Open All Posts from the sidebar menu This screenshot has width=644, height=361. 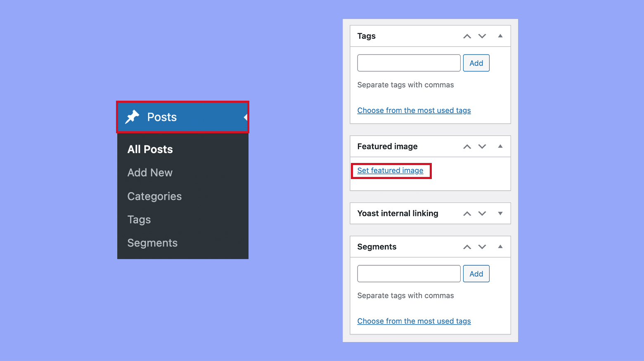click(150, 149)
